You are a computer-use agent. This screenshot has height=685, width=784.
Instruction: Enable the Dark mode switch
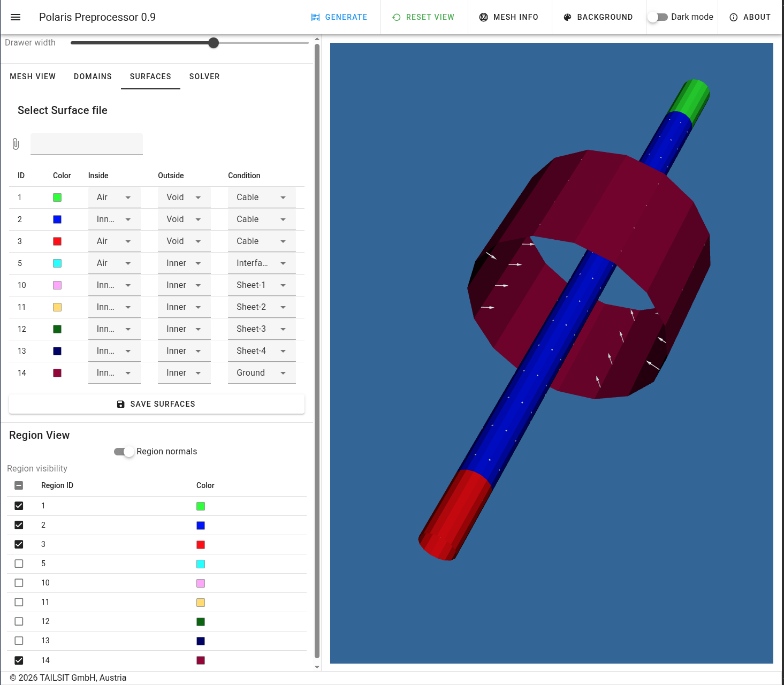(658, 17)
